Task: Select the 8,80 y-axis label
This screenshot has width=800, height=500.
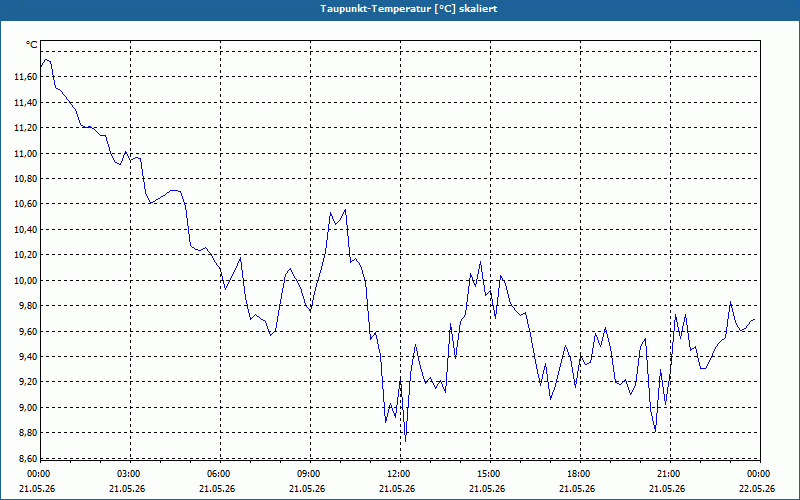Action: (28, 433)
